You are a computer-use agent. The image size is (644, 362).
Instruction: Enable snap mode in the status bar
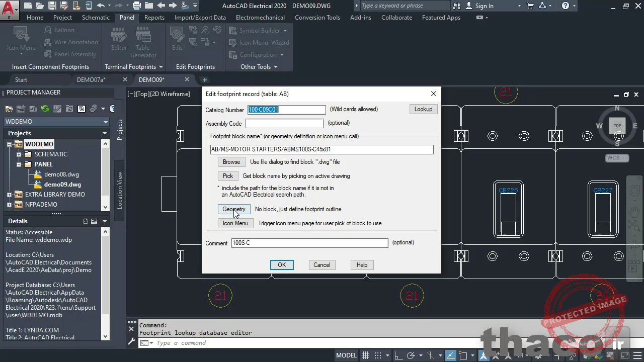378,355
